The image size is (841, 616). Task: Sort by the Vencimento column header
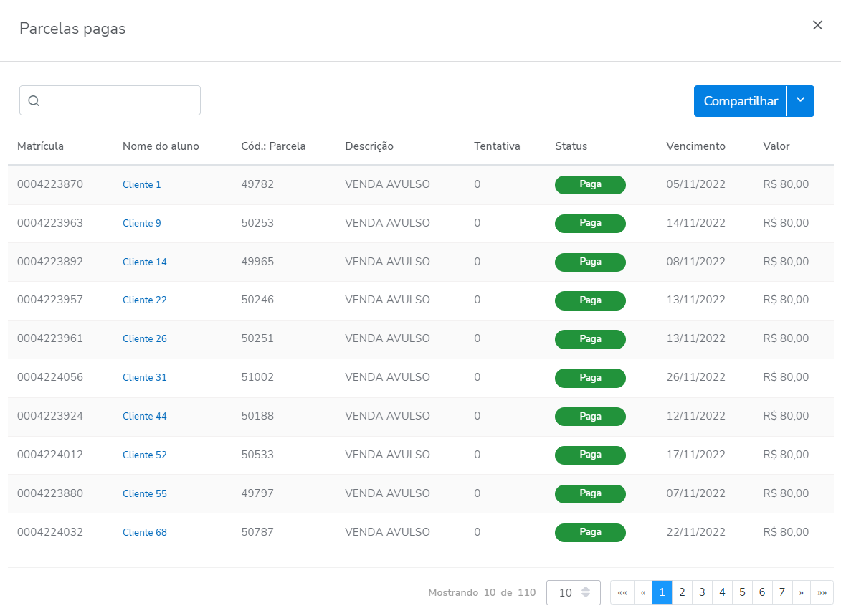695,146
